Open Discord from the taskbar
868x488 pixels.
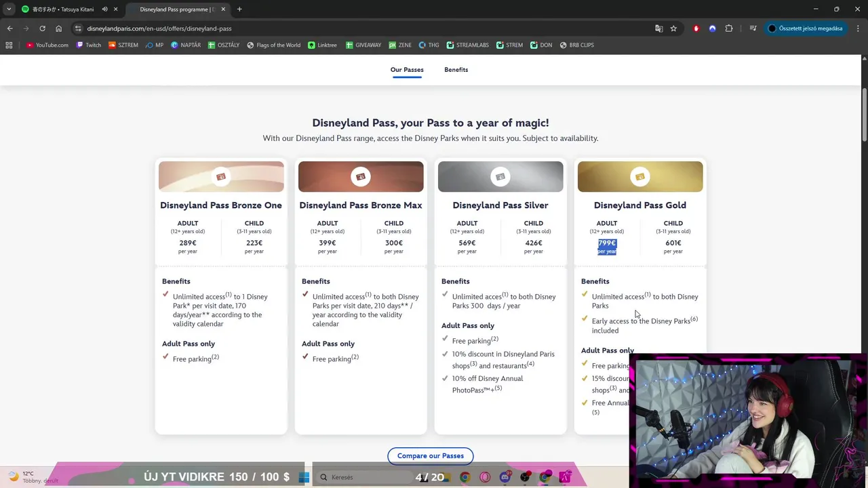pos(505,477)
